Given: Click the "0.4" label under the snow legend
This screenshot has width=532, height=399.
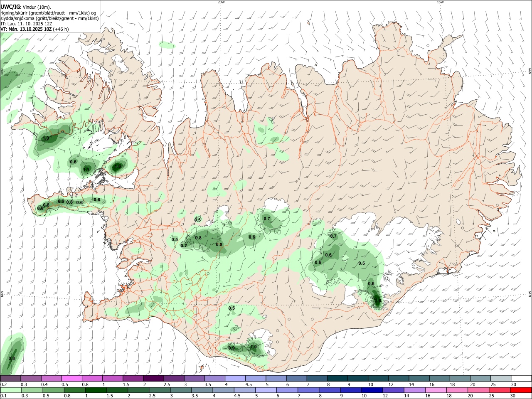Looking at the screenshot, I should tap(44, 384).
